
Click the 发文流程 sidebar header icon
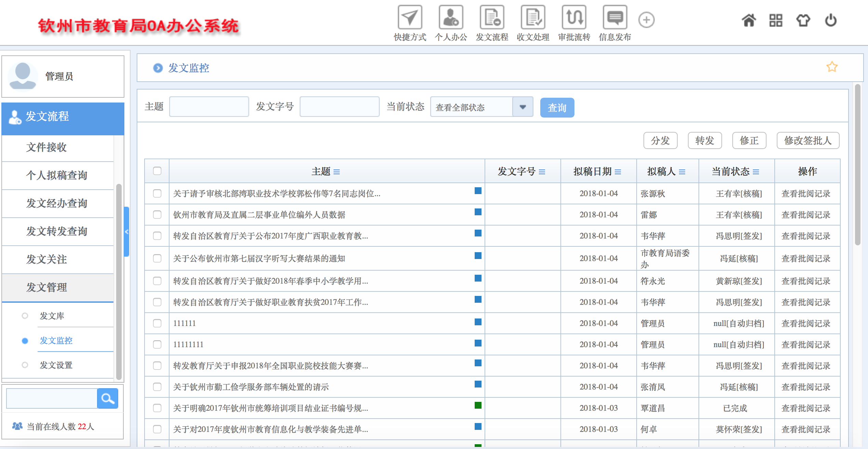[15, 117]
